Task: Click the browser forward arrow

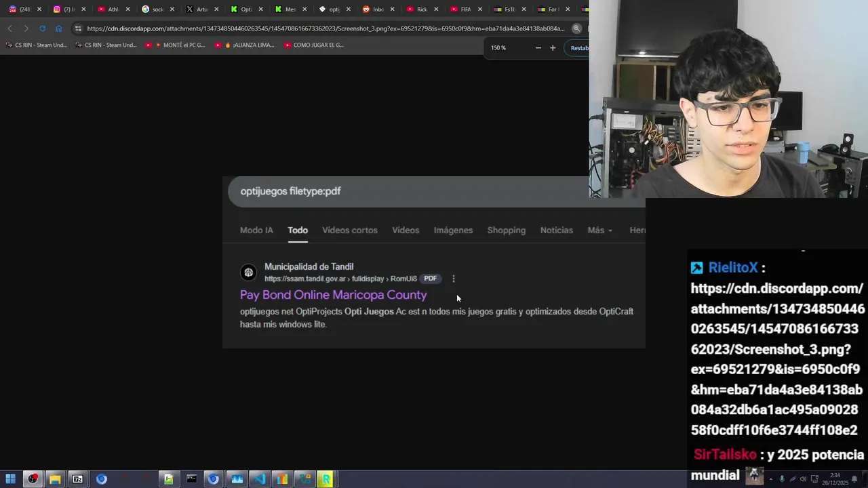Action: tap(26, 28)
